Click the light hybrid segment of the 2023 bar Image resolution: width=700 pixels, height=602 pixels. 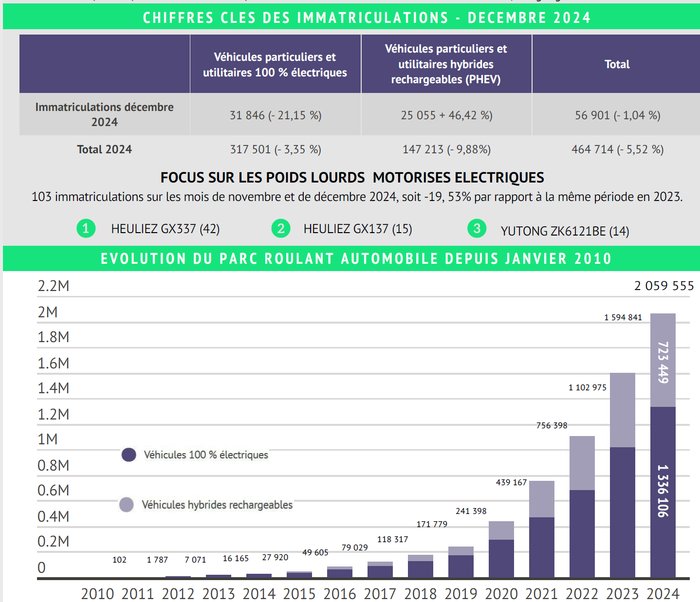[623, 410]
